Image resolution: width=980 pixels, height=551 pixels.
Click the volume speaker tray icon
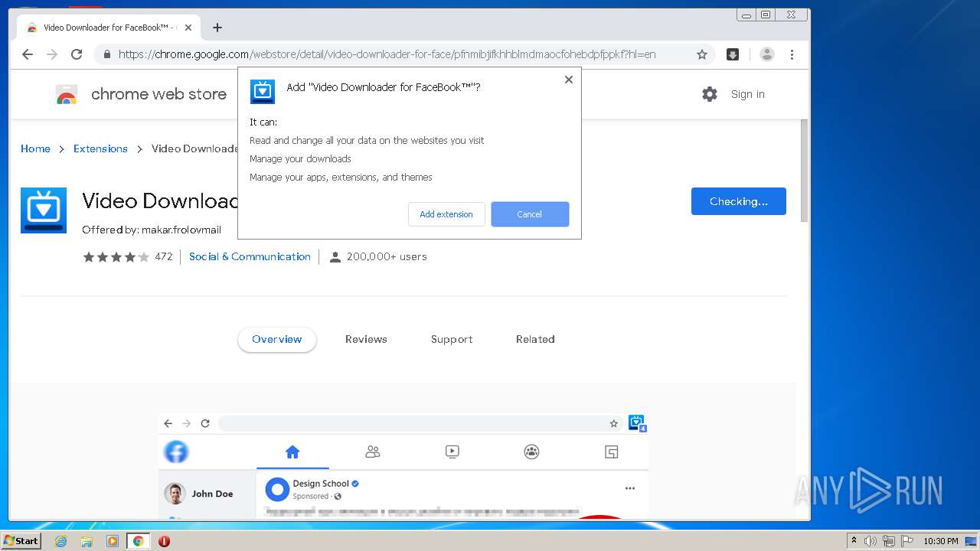click(x=871, y=541)
